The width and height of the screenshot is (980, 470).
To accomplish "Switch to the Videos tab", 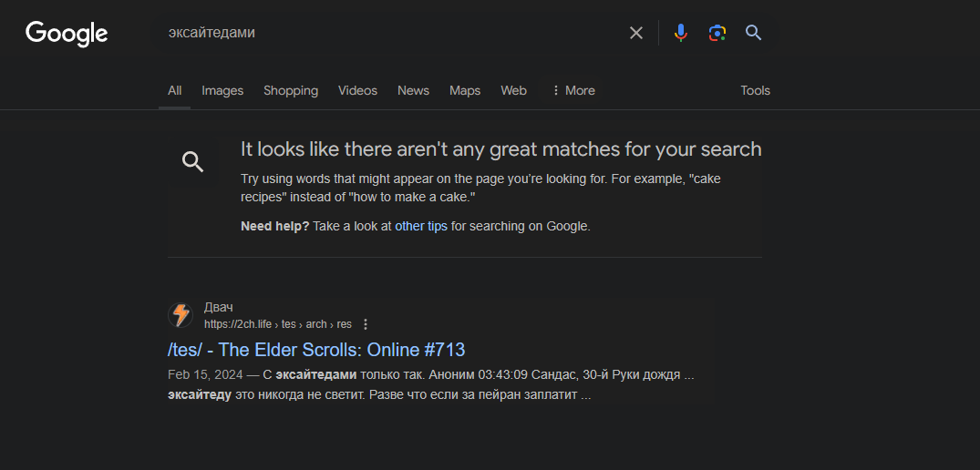I will (357, 90).
